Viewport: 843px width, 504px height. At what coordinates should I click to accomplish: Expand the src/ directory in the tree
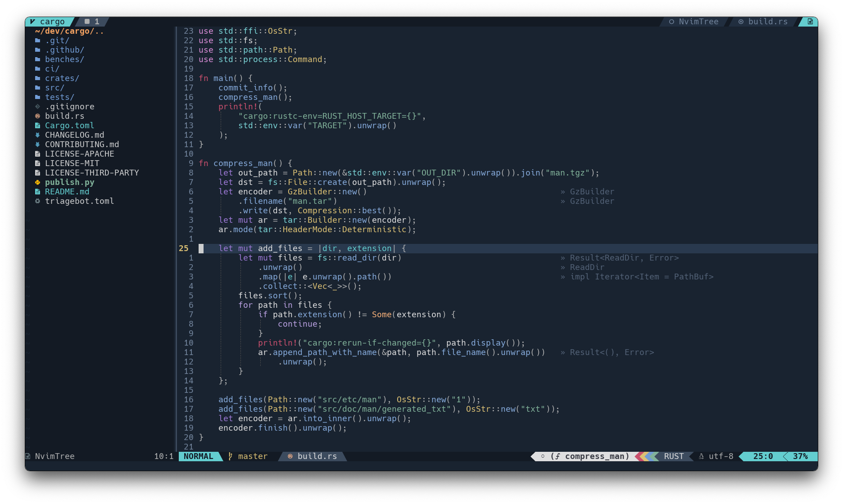tap(54, 87)
